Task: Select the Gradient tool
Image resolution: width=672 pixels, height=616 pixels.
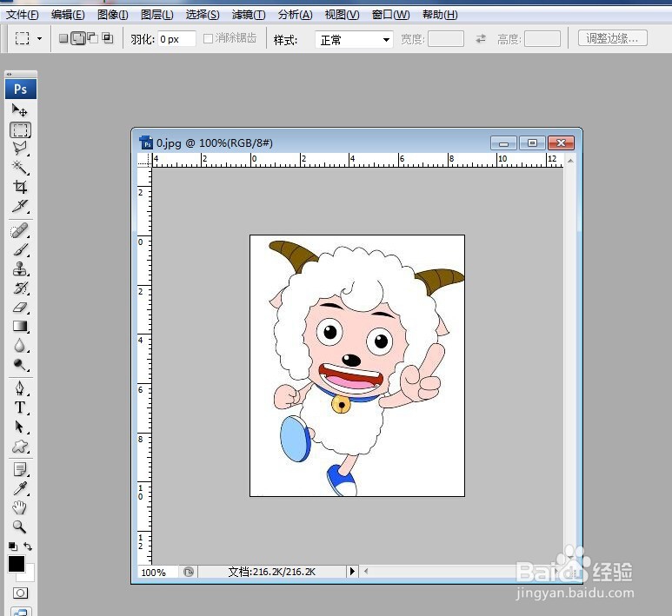Action: click(x=20, y=327)
